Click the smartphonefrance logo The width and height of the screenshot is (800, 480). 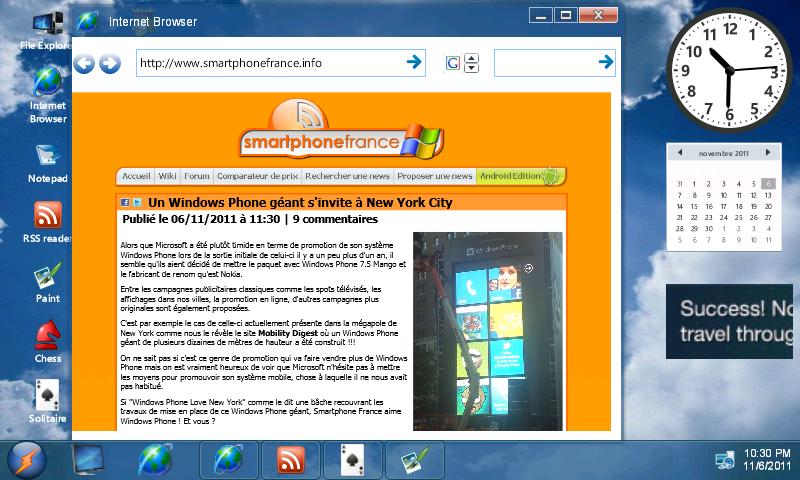pyautogui.click(x=341, y=130)
